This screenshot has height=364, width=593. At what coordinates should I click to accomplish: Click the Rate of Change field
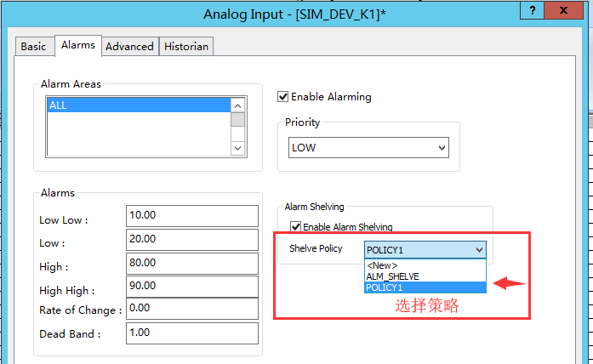pyautogui.click(x=192, y=309)
